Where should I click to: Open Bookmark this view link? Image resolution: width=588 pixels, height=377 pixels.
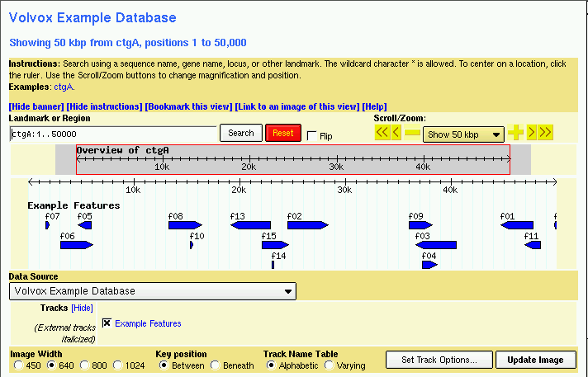coord(188,106)
